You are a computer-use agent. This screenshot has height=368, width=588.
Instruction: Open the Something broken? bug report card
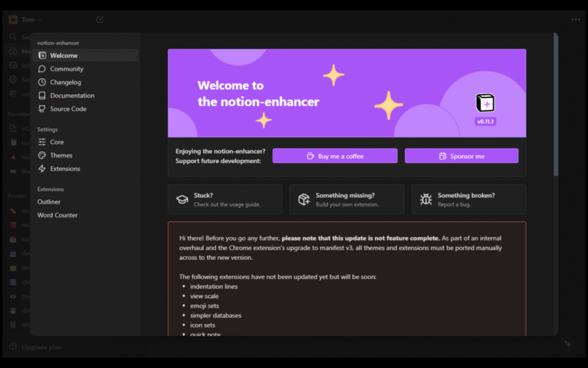469,200
